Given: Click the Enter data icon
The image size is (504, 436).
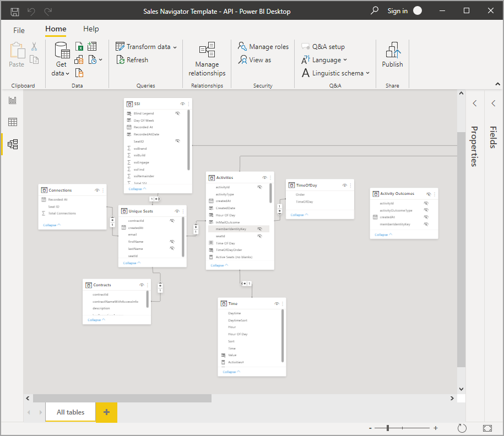Looking at the screenshot, I should [92, 46].
